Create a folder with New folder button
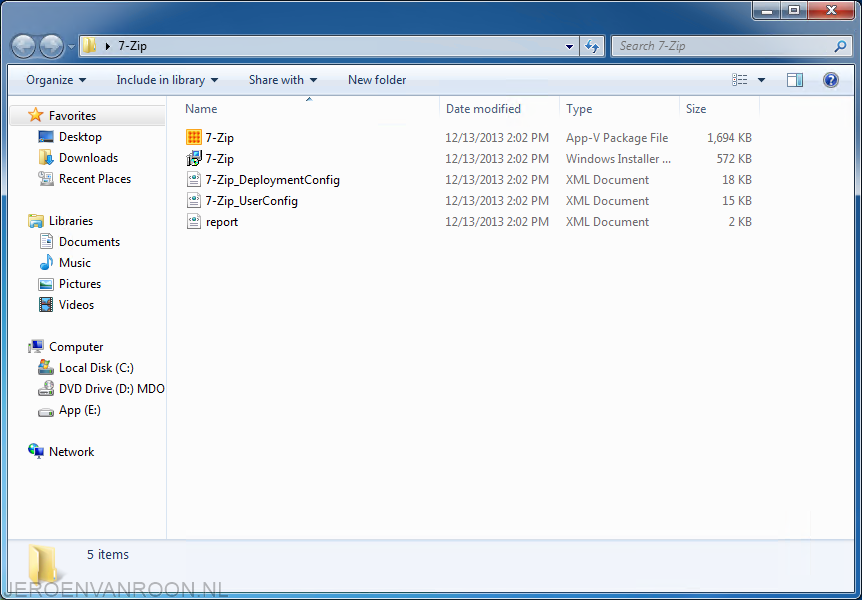Screen dimensions: 862x600 point(377,80)
